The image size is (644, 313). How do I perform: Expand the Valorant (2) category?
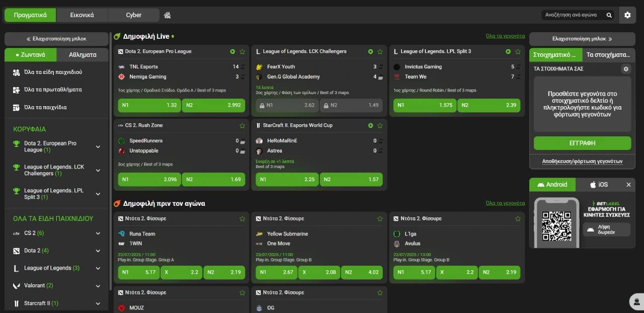tap(98, 285)
